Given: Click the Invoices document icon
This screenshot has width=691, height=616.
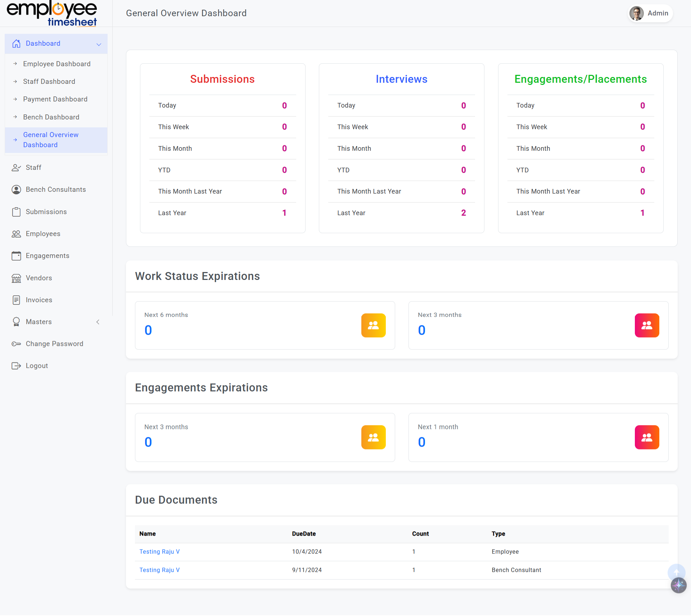Looking at the screenshot, I should click(x=16, y=300).
